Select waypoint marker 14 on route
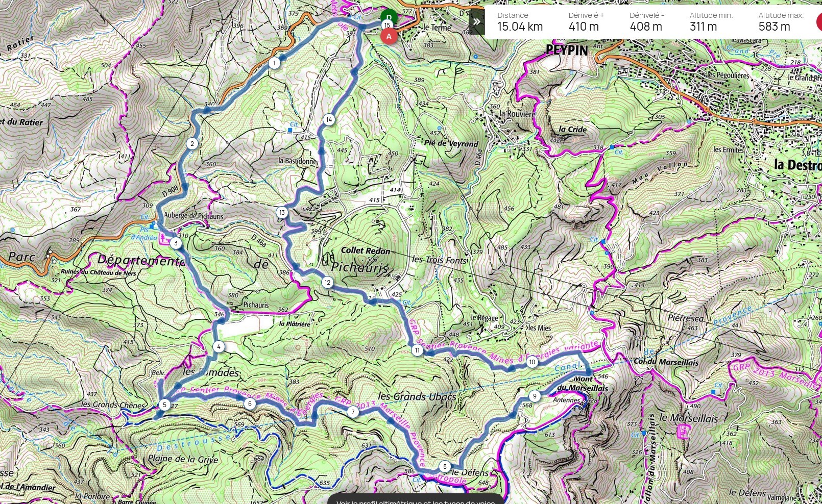 coord(329,120)
